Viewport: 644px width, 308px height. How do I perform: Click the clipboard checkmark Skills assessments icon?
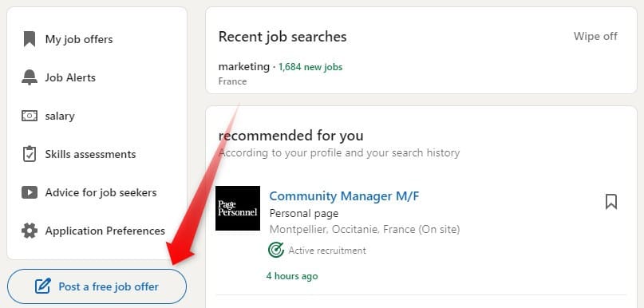click(x=30, y=154)
